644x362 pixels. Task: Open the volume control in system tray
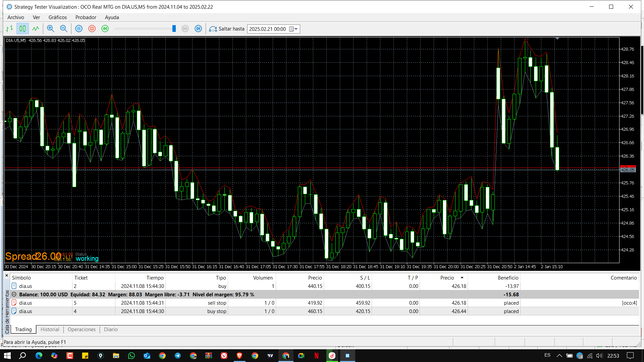point(599,356)
